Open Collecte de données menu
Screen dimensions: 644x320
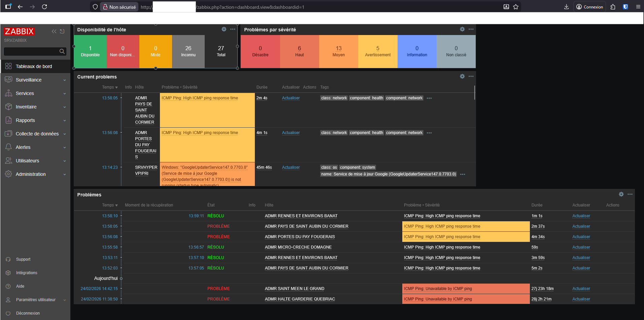pos(35,134)
